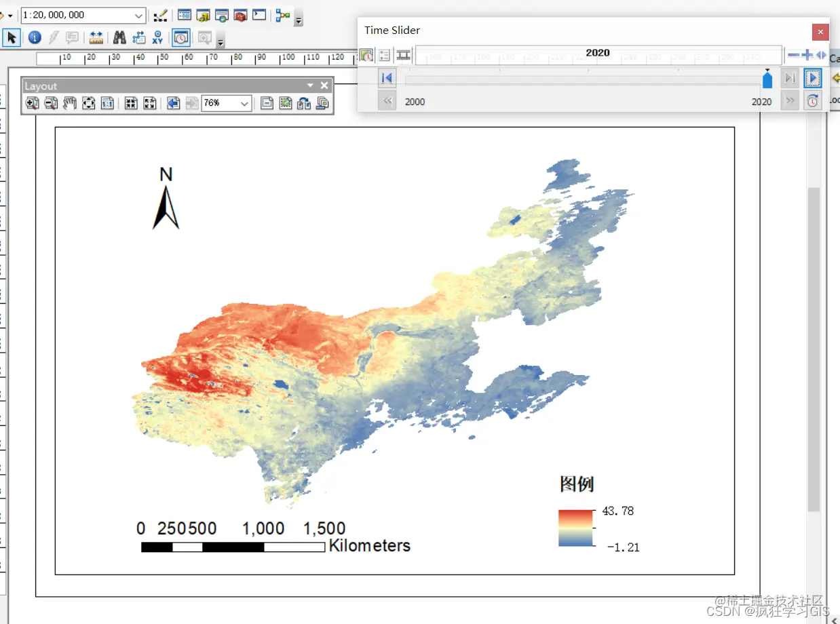The width and height of the screenshot is (840, 624).
Task: Click the vertical layout scrollbar
Action: (x=814, y=349)
